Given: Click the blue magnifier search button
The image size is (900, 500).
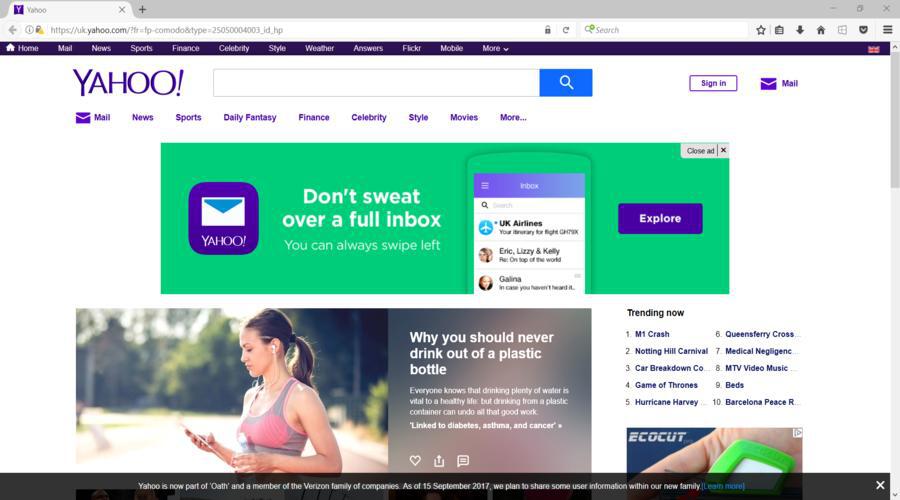Looking at the screenshot, I should pos(565,83).
